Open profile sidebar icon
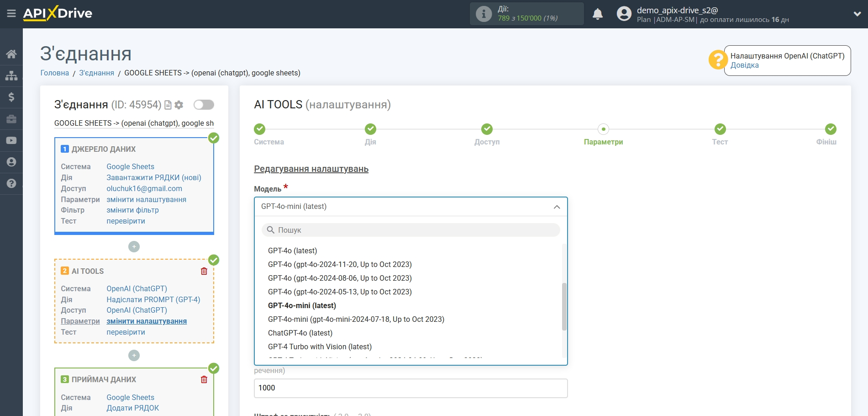This screenshot has width=868, height=416. click(11, 162)
